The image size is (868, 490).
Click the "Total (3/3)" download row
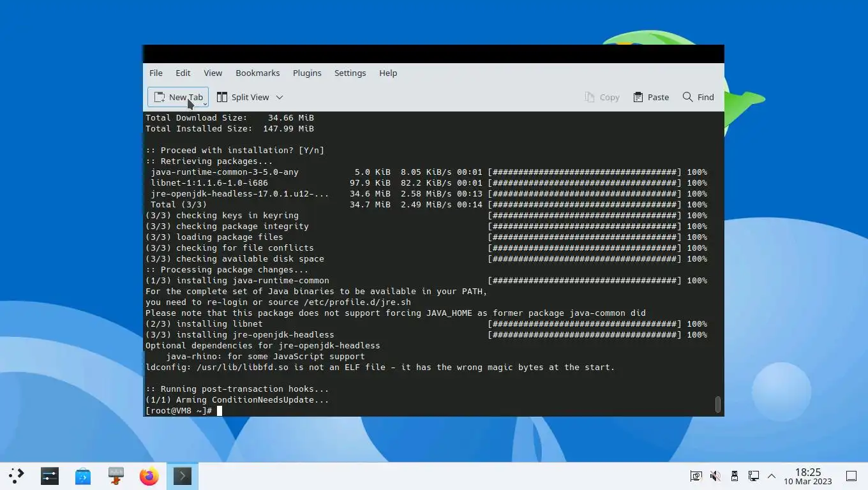tap(429, 205)
